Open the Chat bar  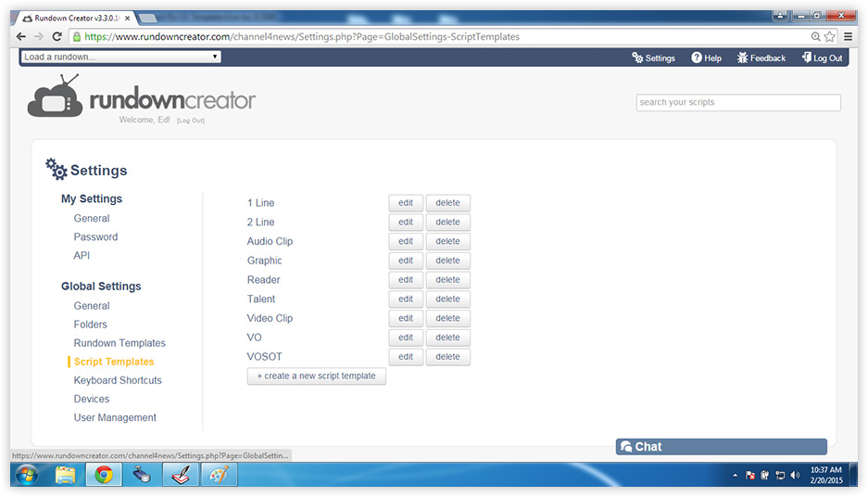tap(722, 447)
